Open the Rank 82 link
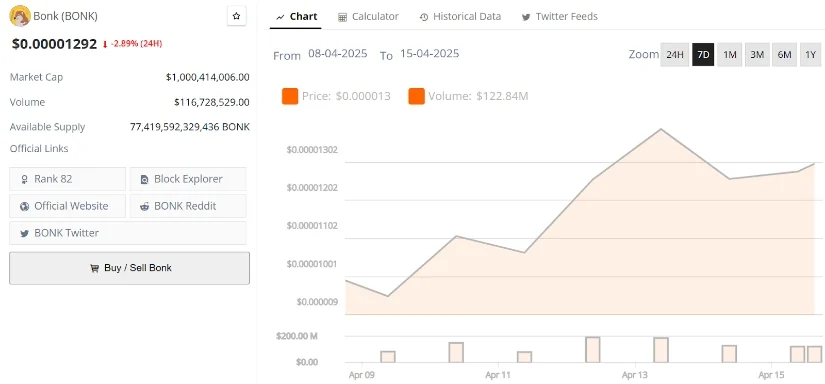Screen dimensions: 825x384 (x=67, y=179)
